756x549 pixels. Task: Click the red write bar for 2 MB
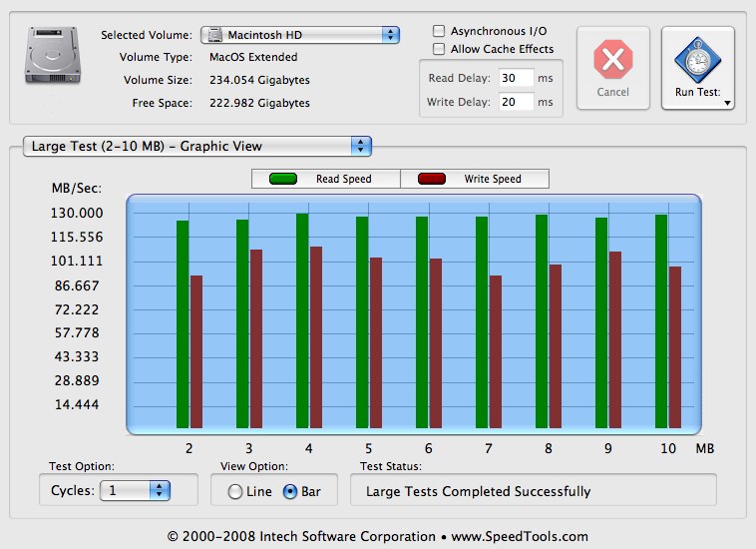[196, 351]
